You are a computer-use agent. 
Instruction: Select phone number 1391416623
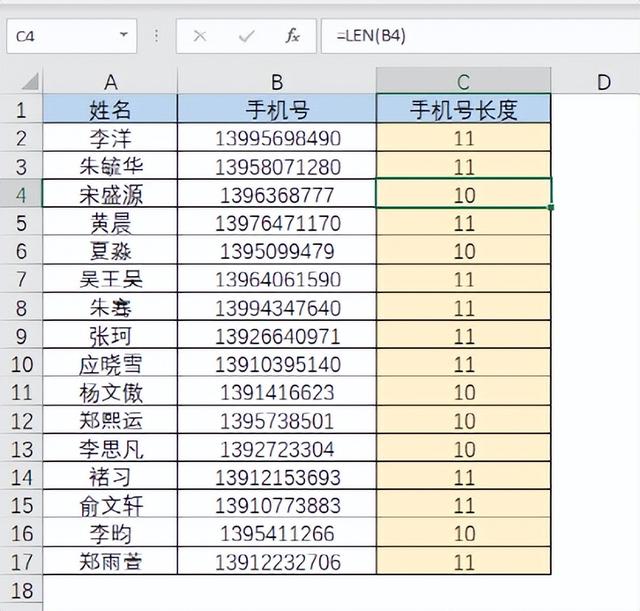(x=277, y=392)
